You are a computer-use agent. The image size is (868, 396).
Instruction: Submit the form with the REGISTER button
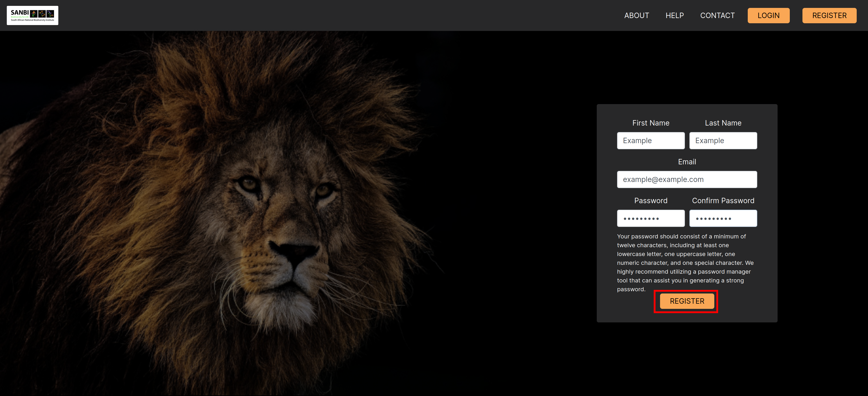tap(687, 301)
